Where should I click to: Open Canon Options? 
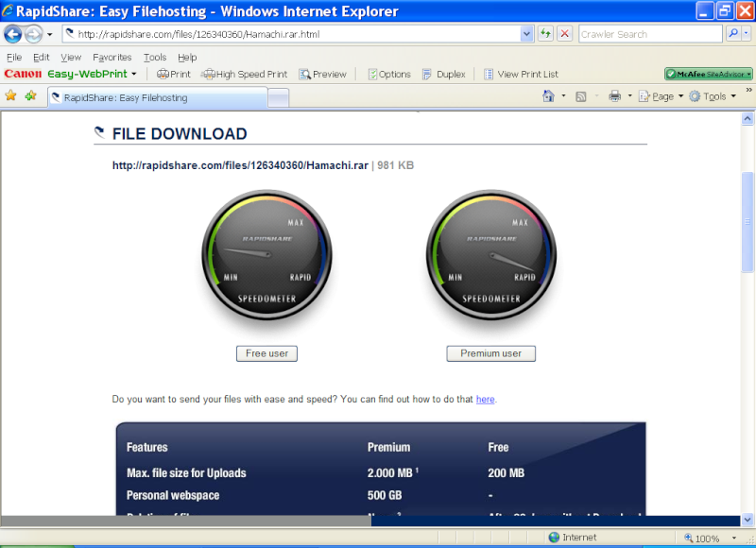click(x=389, y=75)
